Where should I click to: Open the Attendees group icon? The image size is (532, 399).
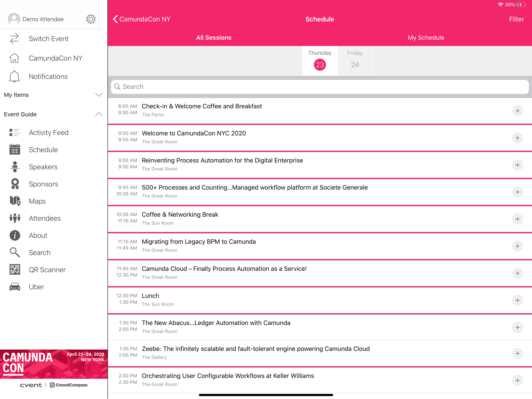15,218
